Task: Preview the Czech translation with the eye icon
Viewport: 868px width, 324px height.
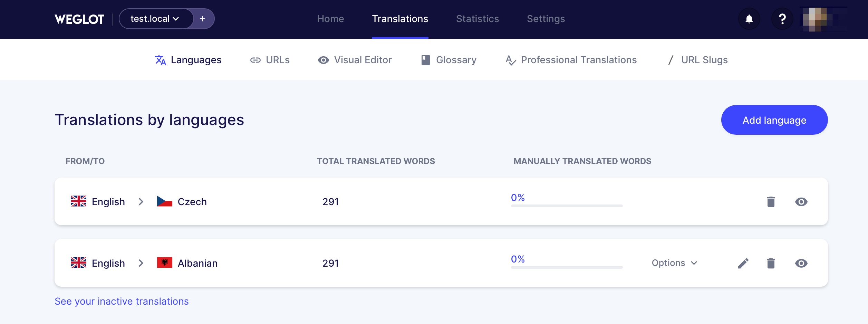Action: pos(802,202)
